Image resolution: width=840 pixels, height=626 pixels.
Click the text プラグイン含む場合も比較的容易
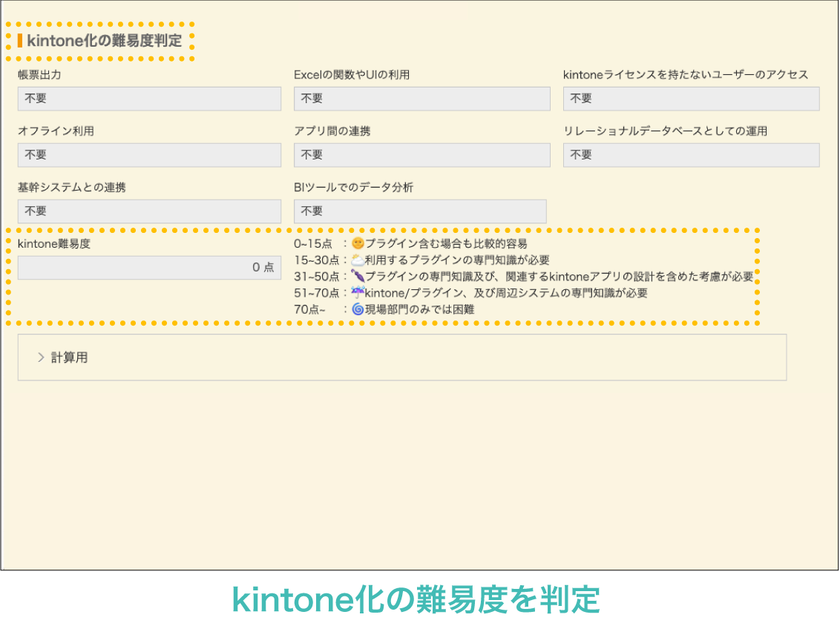pos(446,243)
